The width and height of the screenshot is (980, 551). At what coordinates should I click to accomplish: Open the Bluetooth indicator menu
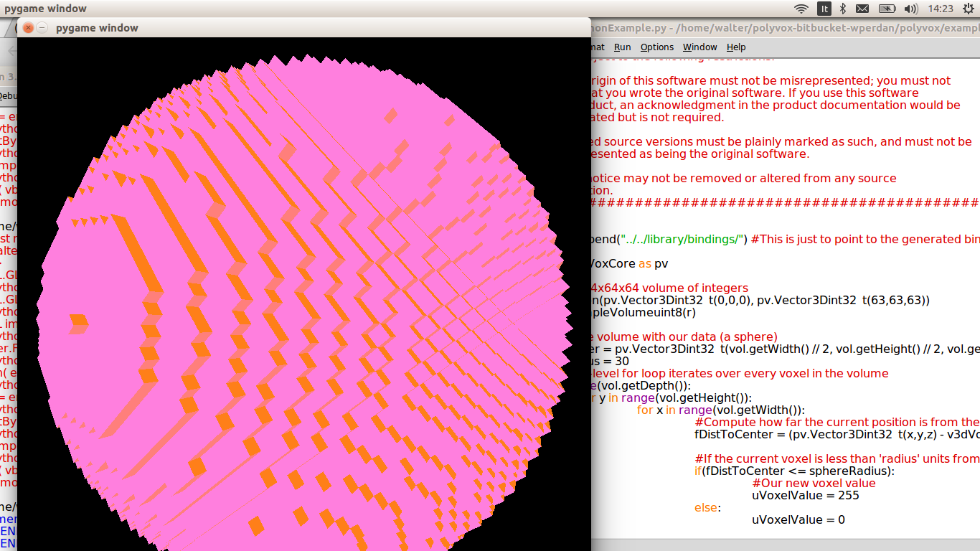(844, 9)
